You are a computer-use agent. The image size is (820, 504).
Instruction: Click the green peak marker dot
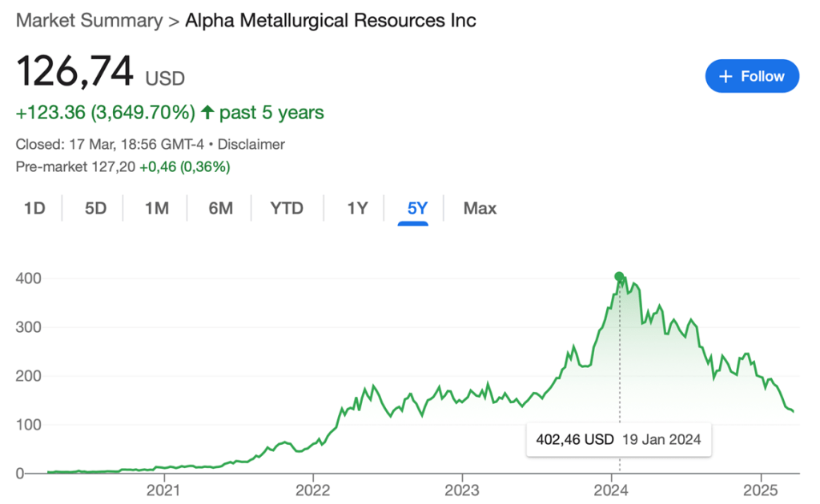coord(619,277)
